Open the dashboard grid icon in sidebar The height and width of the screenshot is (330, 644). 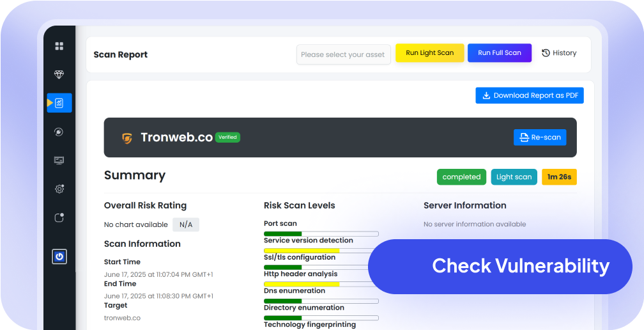tap(59, 46)
